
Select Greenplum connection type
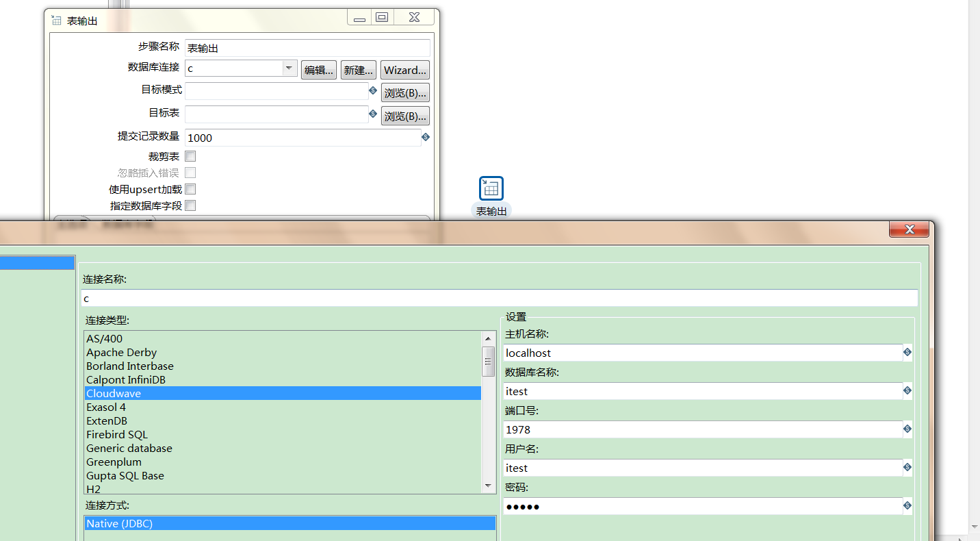pyautogui.click(x=283, y=462)
